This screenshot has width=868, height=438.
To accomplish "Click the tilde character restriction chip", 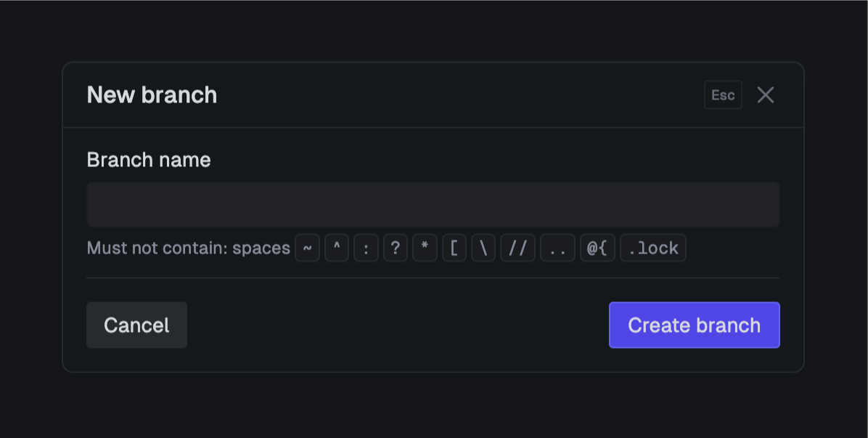I will click(x=307, y=248).
